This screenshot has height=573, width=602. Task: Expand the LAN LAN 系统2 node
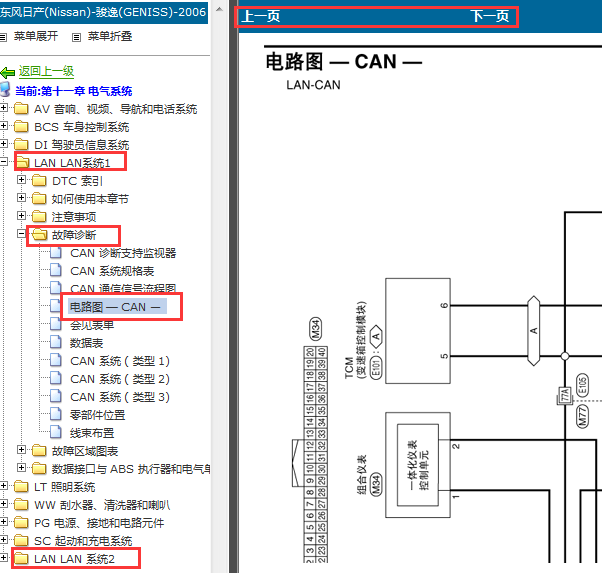[3, 558]
